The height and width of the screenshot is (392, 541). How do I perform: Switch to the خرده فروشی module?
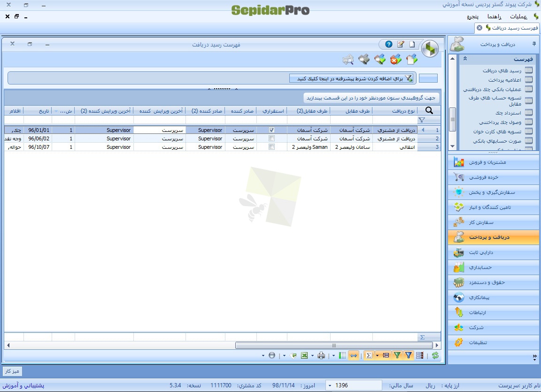tap(494, 177)
